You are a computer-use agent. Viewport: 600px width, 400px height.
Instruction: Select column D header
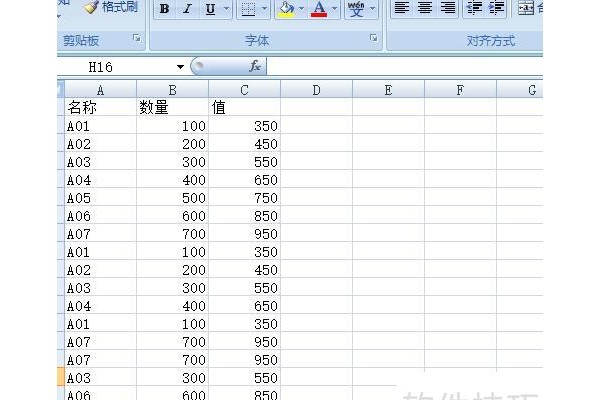(x=316, y=90)
